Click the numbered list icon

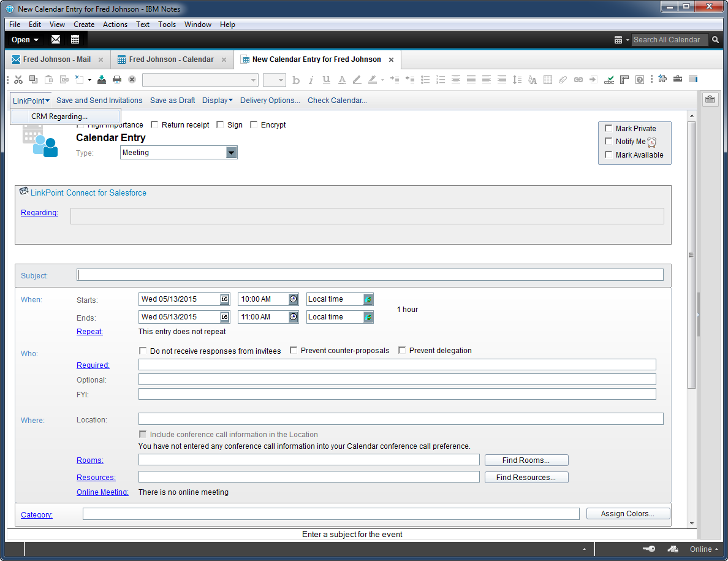click(441, 80)
